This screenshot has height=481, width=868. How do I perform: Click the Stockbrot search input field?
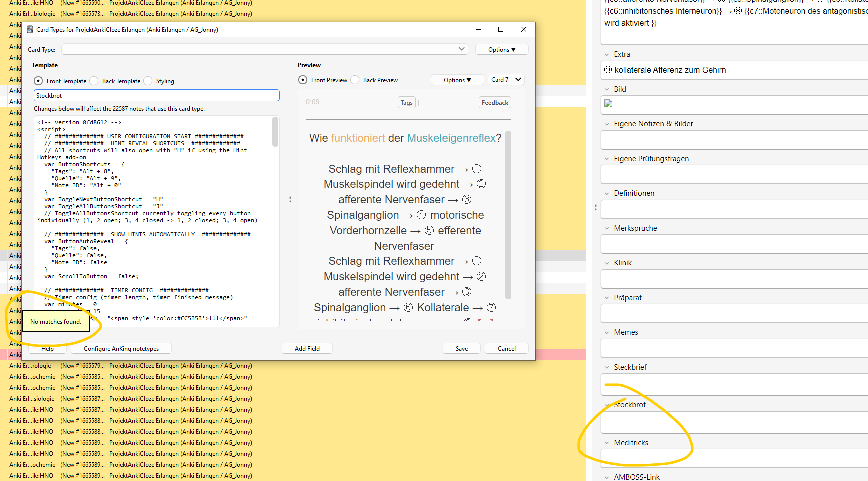(x=156, y=96)
